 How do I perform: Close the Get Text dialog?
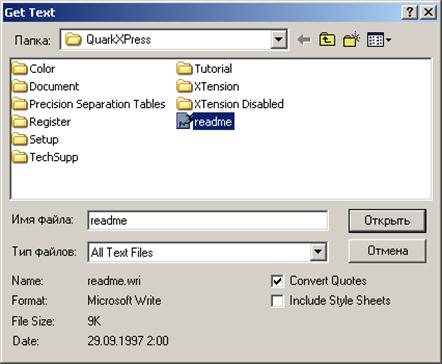(x=429, y=12)
